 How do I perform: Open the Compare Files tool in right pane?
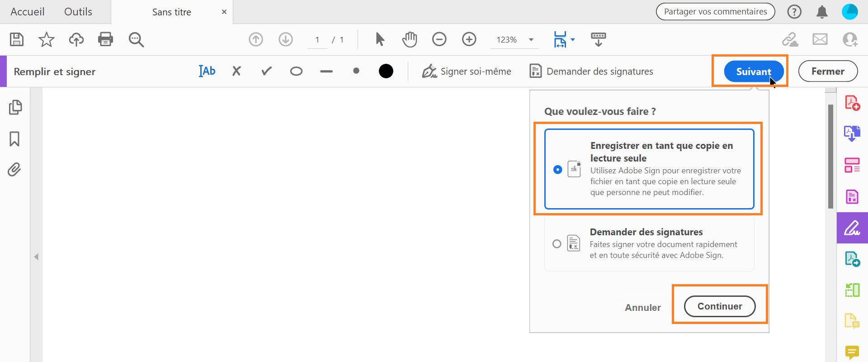tap(853, 290)
